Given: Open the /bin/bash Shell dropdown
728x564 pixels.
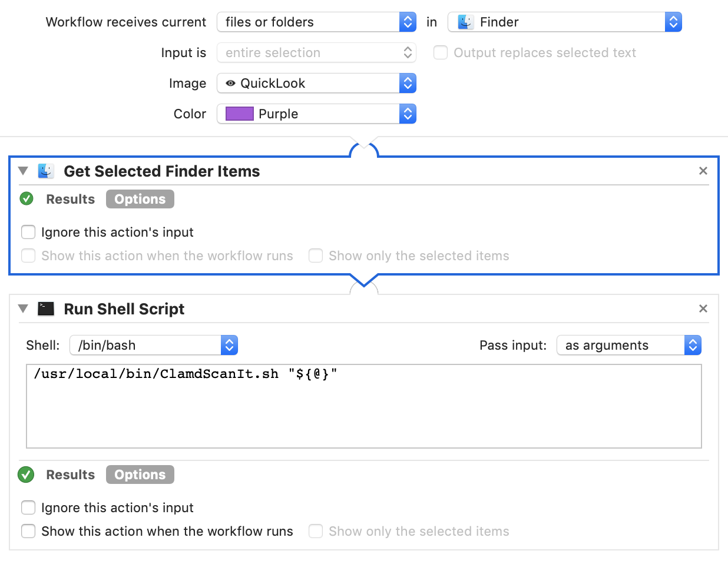Looking at the screenshot, I should coord(154,346).
